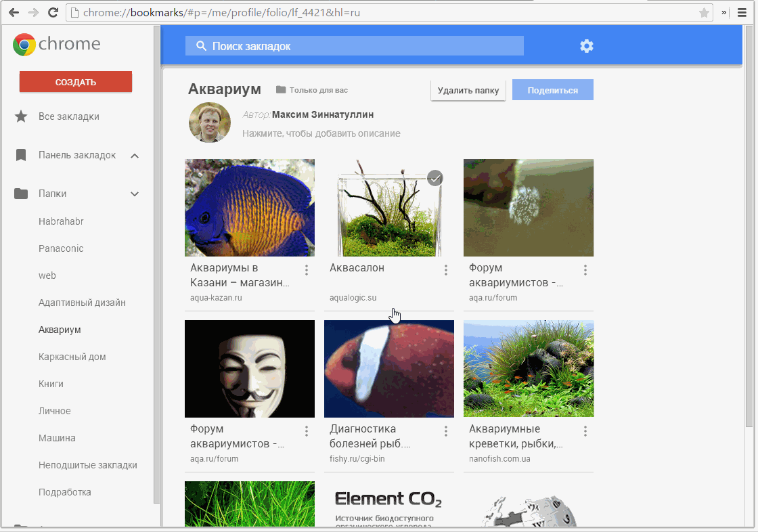Click Нажмите, чтобы добавить описание
The height and width of the screenshot is (532, 758).
click(x=321, y=133)
